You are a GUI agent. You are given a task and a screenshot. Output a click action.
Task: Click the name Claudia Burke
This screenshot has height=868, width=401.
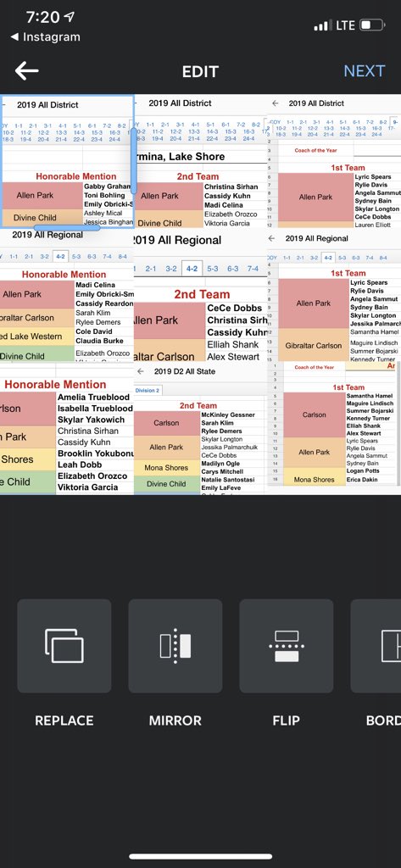100,341
